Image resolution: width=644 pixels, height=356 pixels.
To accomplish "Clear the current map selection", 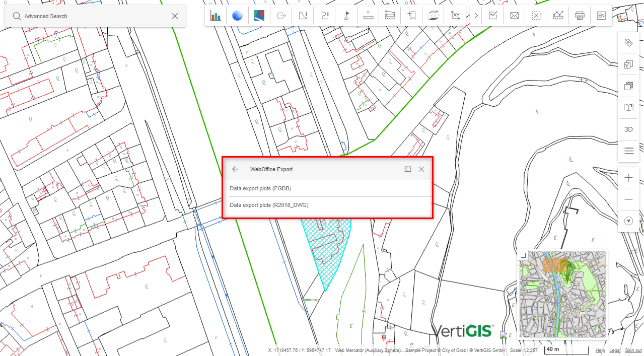I will (536, 15).
